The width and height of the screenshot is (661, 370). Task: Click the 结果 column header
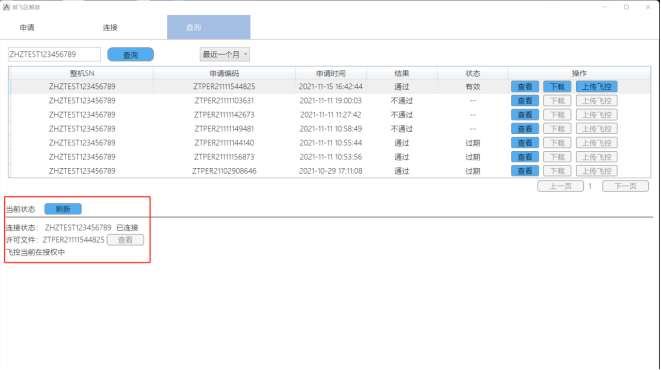pos(402,73)
